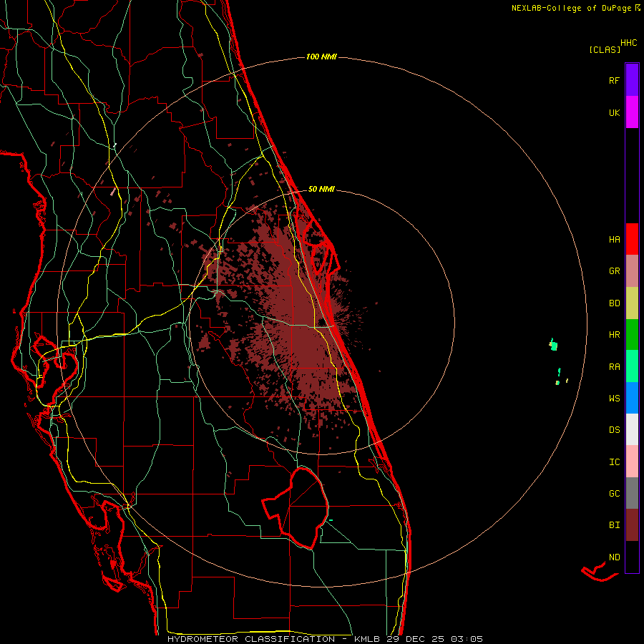Image resolution: width=644 pixels, height=644 pixels.
Task: Select the light pink IC legend swatch
Action: click(632, 462)
